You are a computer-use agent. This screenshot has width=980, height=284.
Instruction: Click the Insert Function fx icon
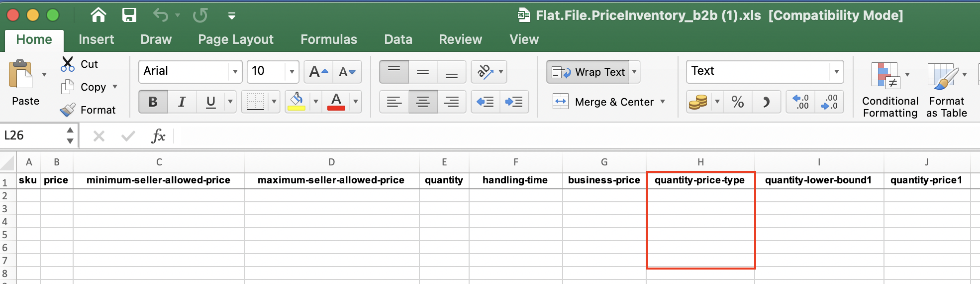point(158,136)
